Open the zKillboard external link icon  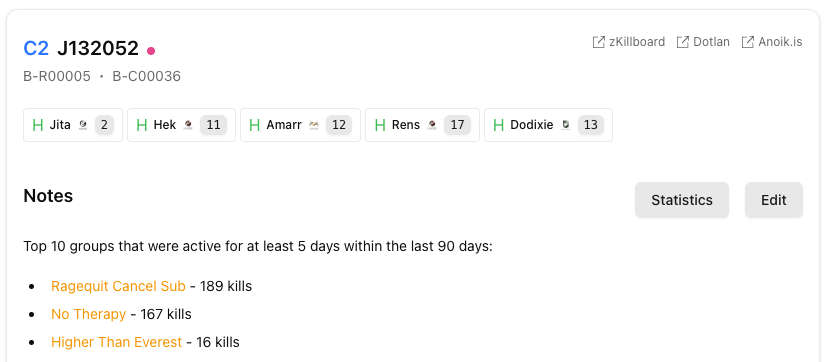point(598,42)
